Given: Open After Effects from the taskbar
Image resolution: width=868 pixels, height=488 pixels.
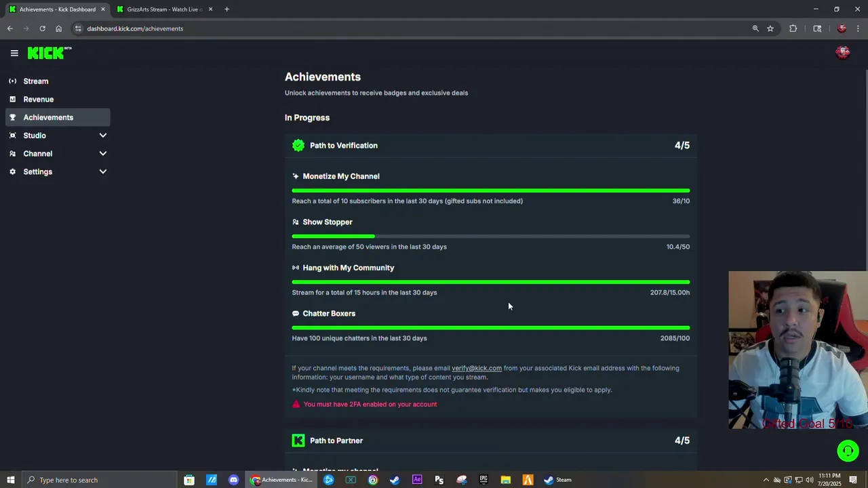Looking at the screenshot, I should point(417,480).
